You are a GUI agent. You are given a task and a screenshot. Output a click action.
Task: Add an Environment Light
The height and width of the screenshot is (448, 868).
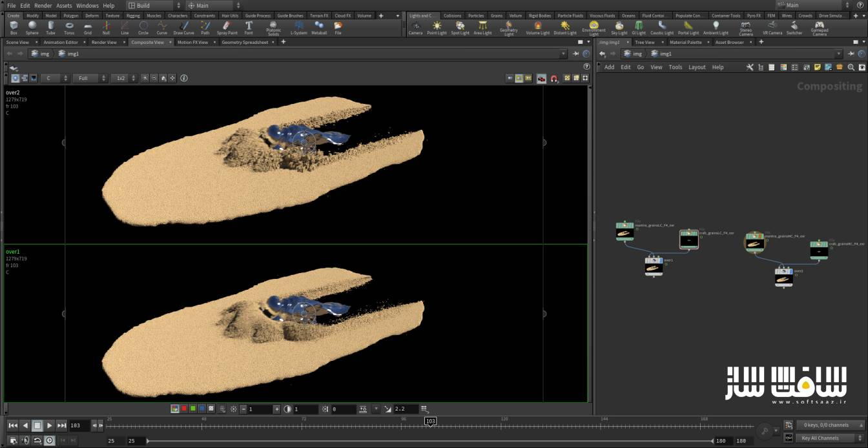[x=594, y=28]
